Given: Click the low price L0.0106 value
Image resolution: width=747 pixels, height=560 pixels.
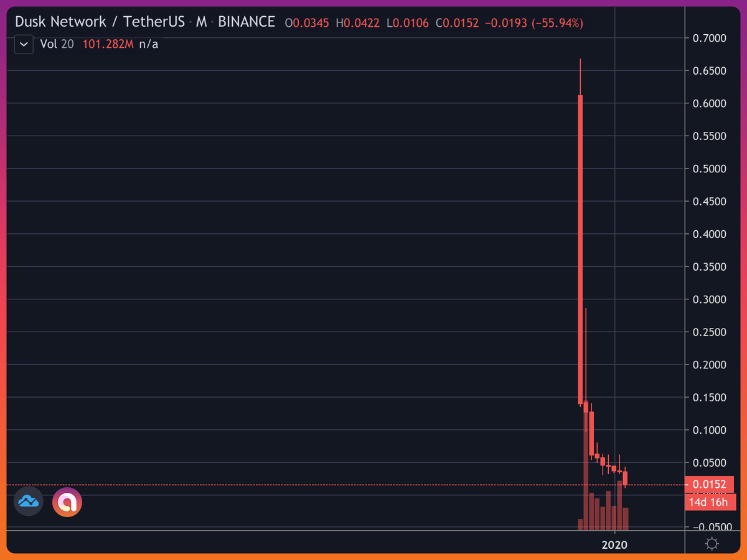Looking at the screenshot, I should pyautogui.click(x=406, y=24).
